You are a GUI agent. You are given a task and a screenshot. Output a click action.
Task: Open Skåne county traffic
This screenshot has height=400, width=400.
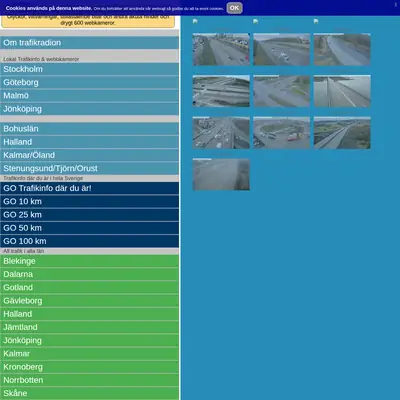(89, 393)
